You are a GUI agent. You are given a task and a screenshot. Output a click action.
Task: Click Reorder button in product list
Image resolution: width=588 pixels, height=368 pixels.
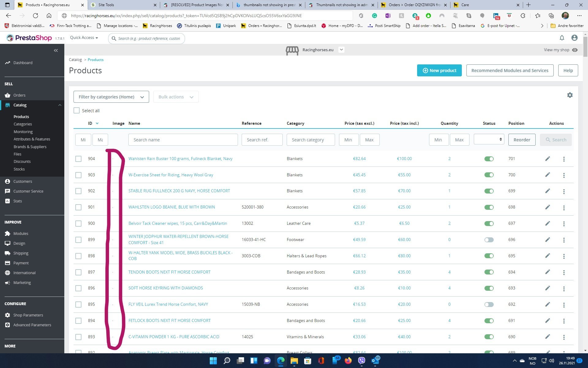(x=522, y=140)
